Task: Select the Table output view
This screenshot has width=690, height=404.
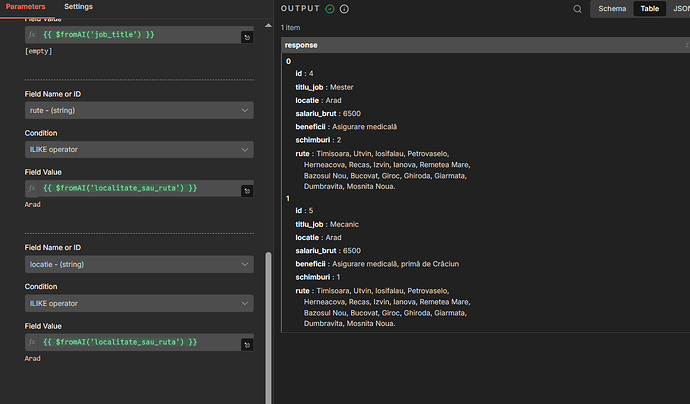Action: point(650,9)
